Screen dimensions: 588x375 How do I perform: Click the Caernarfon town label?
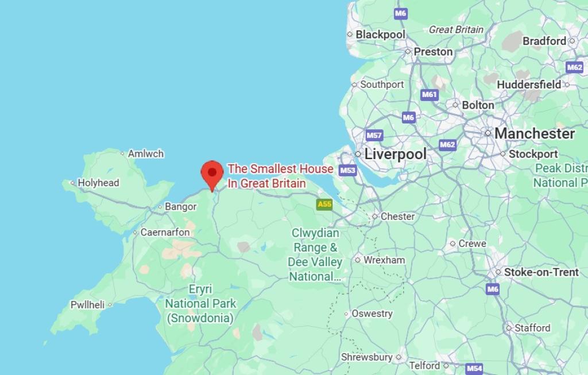click(x=165, y=233)
